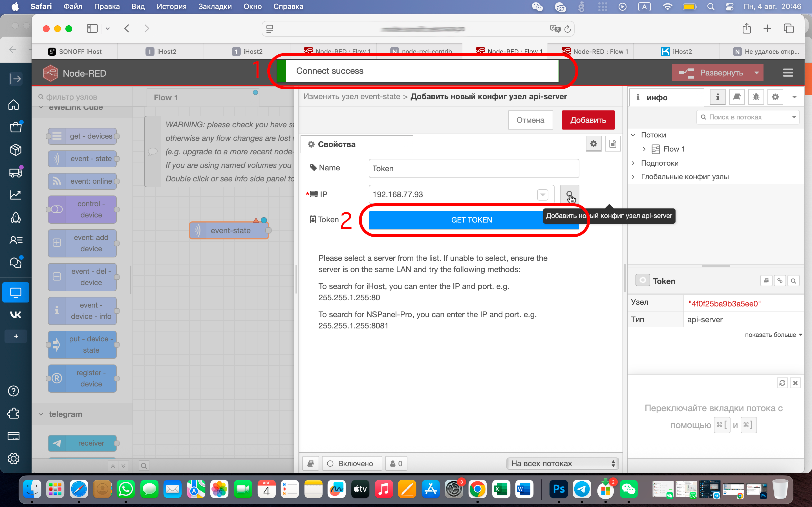
Task: Open node description document icon
Action: [x=612, y=144]
